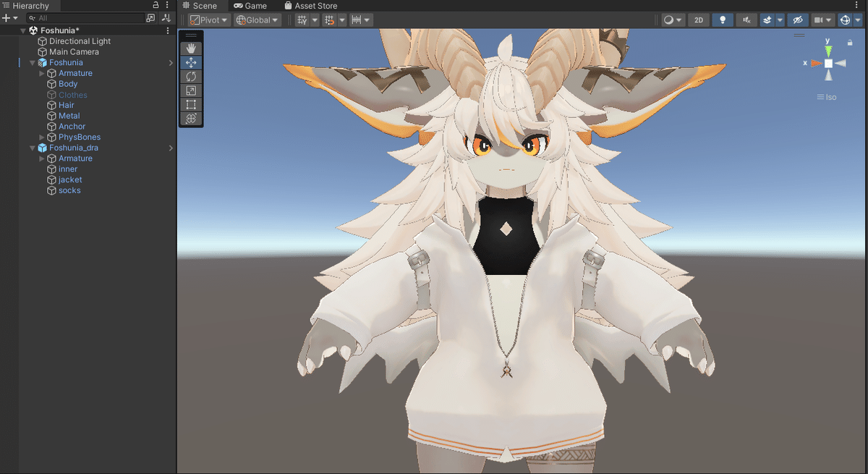Click the Scene camera settings icon

tap(819, 20)
